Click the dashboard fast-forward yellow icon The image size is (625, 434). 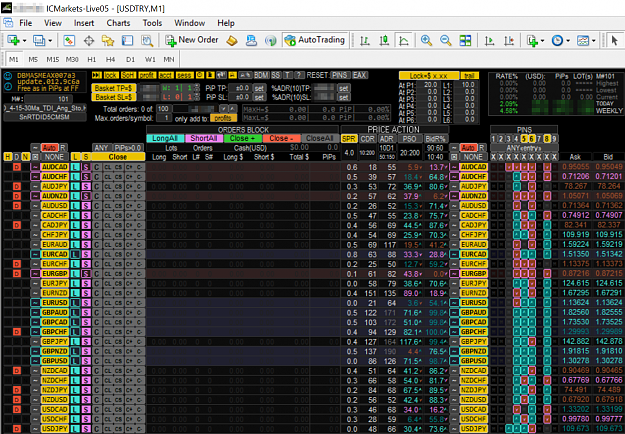coord(96,75)
